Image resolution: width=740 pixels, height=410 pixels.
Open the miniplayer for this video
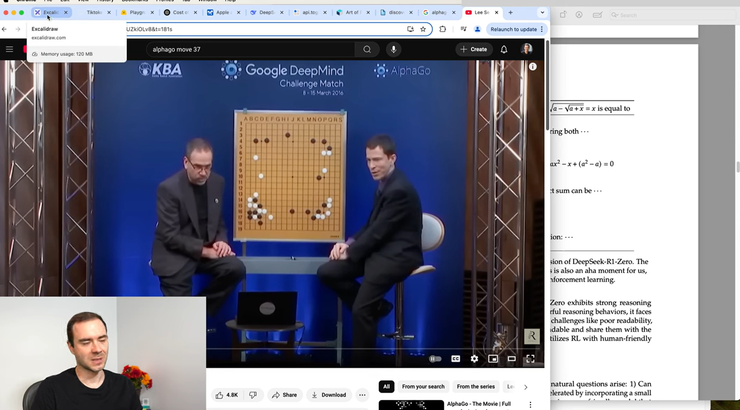pos(493,358)
